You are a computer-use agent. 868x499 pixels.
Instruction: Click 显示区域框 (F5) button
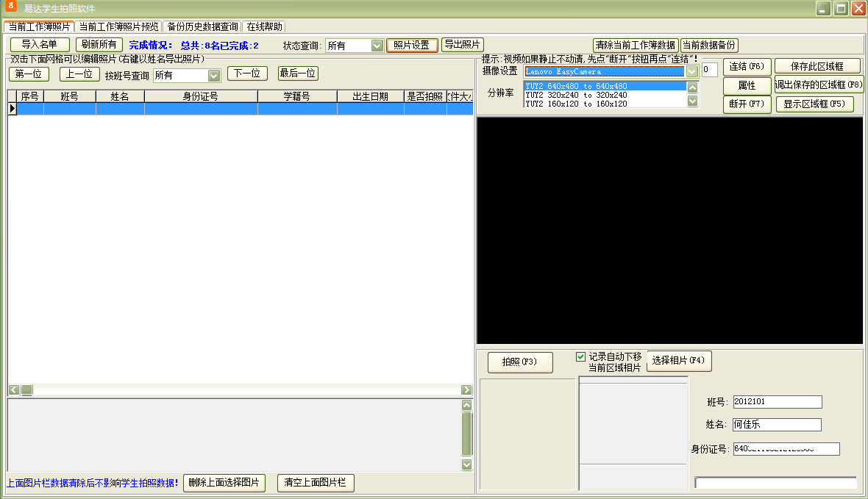815,104
